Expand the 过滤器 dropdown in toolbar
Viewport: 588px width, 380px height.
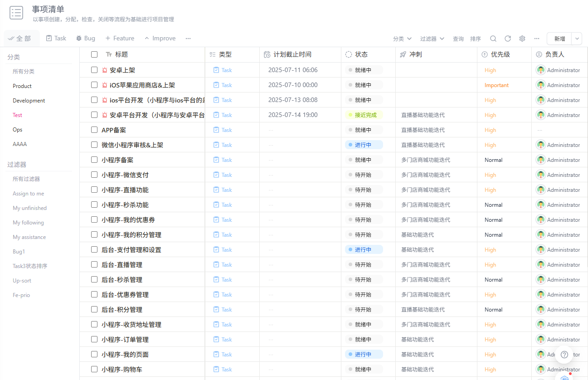tap(432, 39)
